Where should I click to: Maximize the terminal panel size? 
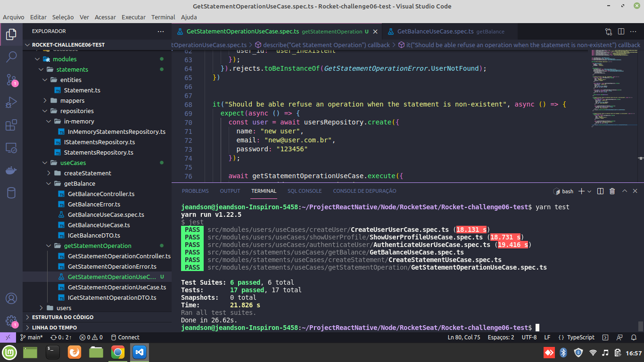click(x=625, y=191)
